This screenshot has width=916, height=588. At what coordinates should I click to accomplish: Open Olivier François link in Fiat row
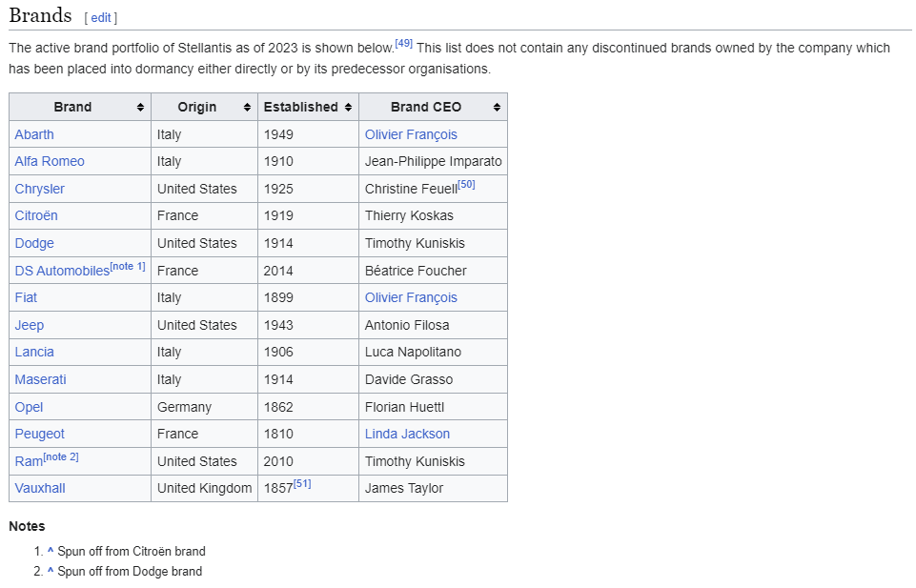411,297
